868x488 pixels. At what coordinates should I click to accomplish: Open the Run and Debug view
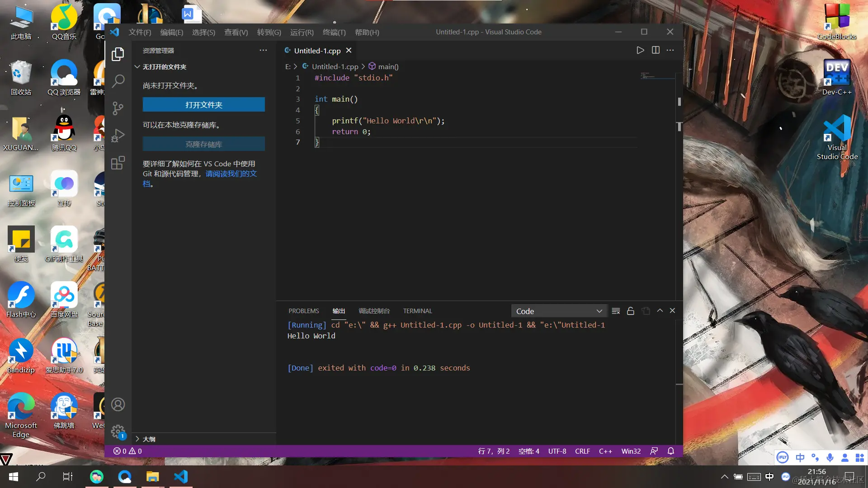click(118, 136)
